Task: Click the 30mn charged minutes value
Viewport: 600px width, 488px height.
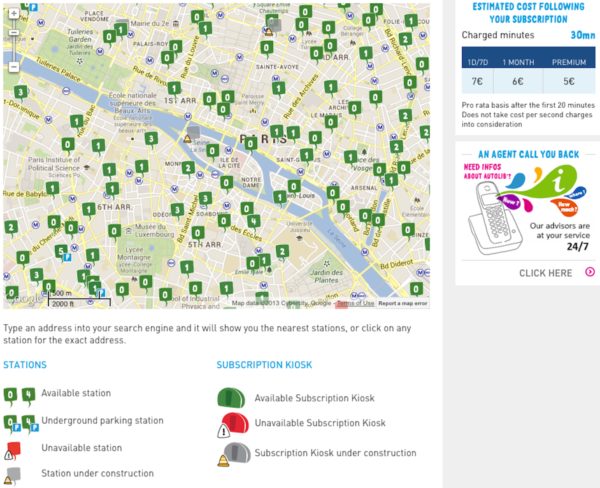Action: [583, 35]
